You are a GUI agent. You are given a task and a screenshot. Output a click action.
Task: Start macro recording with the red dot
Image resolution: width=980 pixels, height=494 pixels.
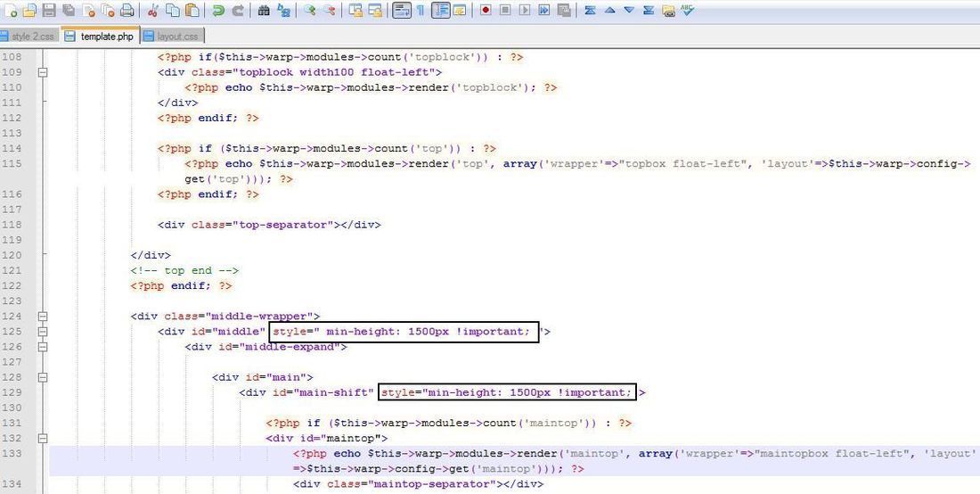click(x=485, y=11)
